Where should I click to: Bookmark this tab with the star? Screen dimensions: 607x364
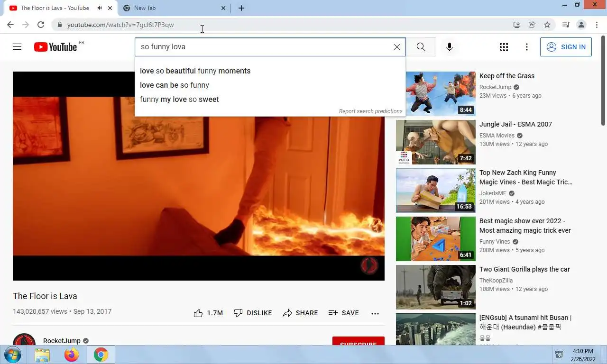tap(547, 25)
